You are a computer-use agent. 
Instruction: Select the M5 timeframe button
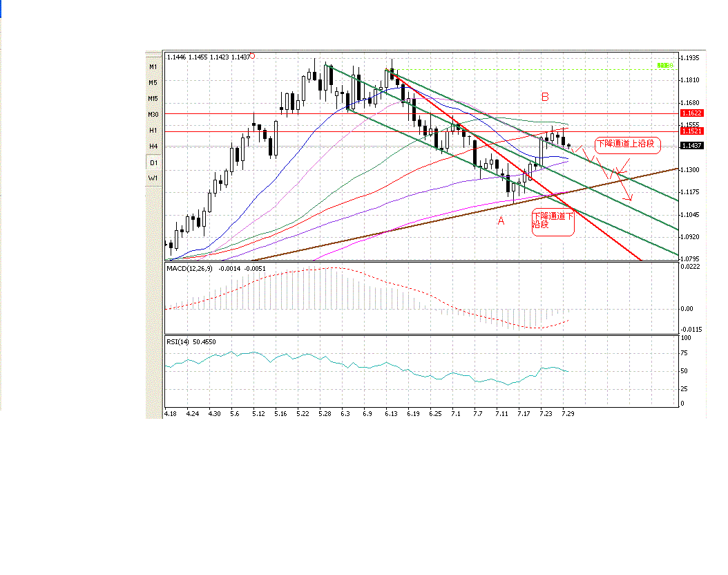153,83
